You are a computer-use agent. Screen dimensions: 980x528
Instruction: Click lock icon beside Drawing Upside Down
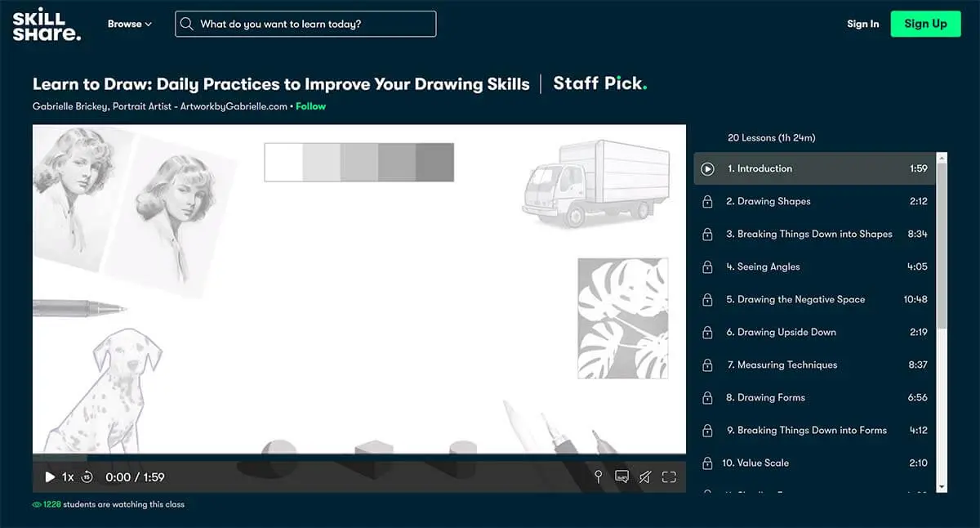tap(708, 332)
